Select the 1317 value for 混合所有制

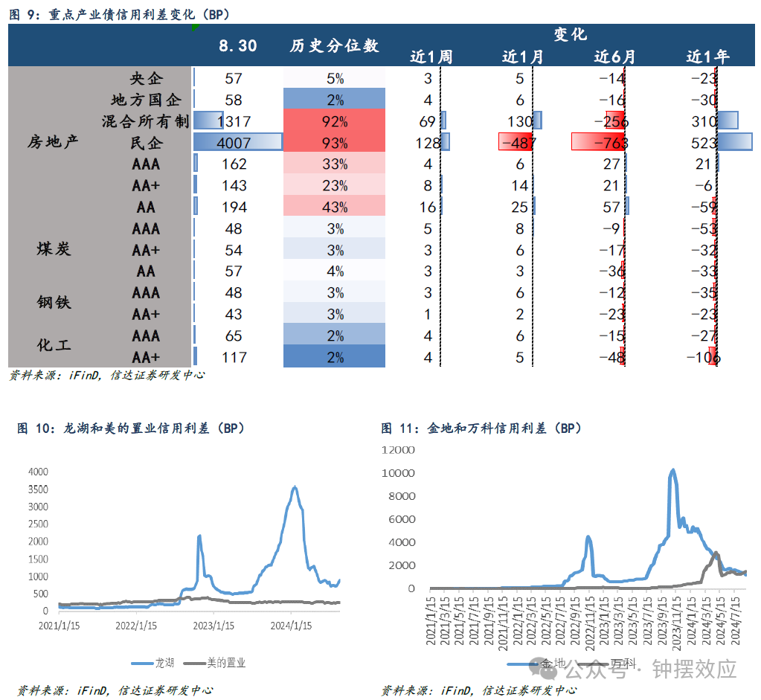[234, 121]
